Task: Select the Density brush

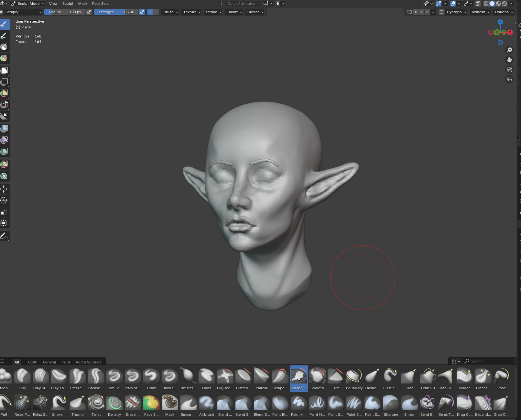Action: click(x=114, y=405)
